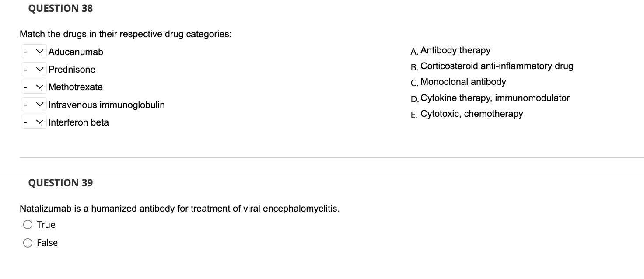
Task: Click the QUESTION 38 heading
Action: (60, 8)
